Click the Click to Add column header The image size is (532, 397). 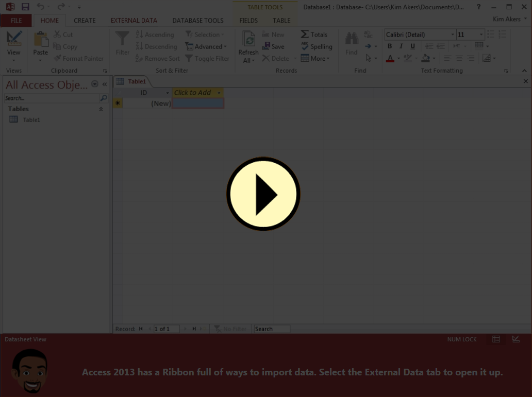[x=198, y=93]
